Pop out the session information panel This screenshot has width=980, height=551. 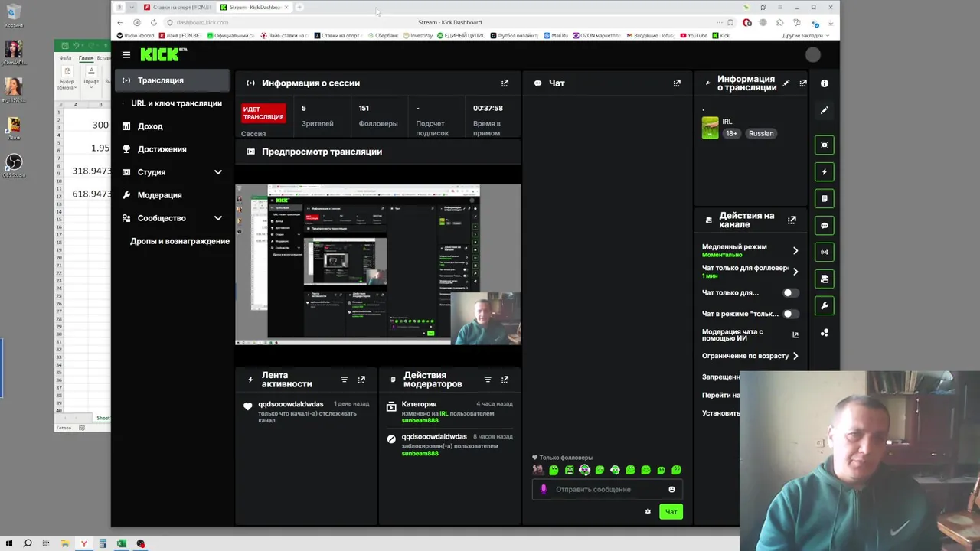coord(505,83)
